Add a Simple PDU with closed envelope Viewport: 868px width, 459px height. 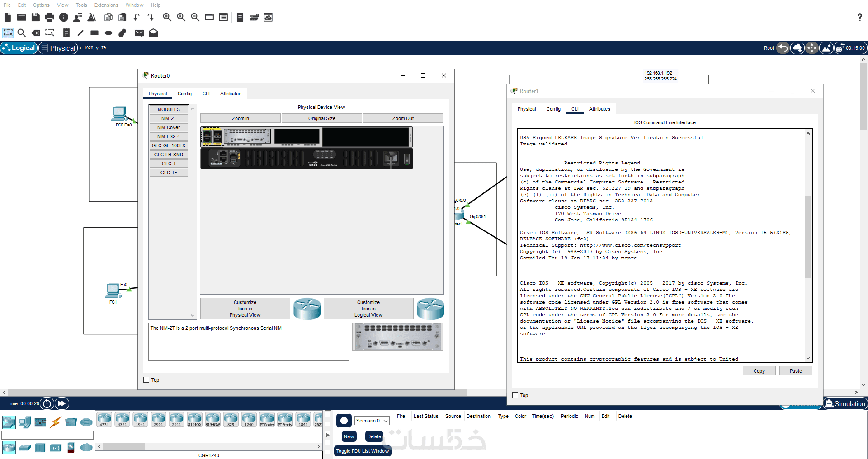139,33
